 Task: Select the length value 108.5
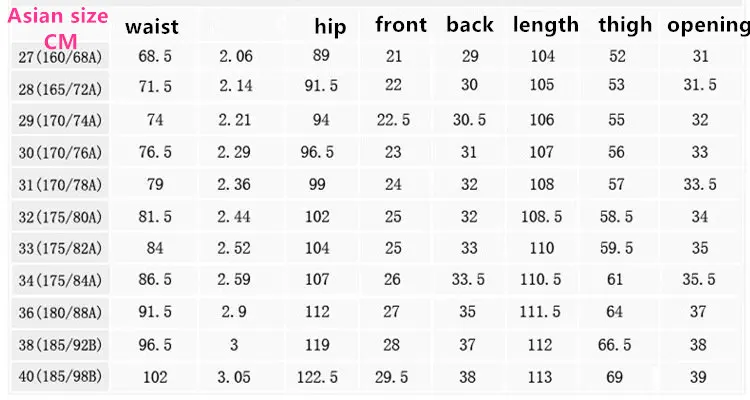coord(541,217)
